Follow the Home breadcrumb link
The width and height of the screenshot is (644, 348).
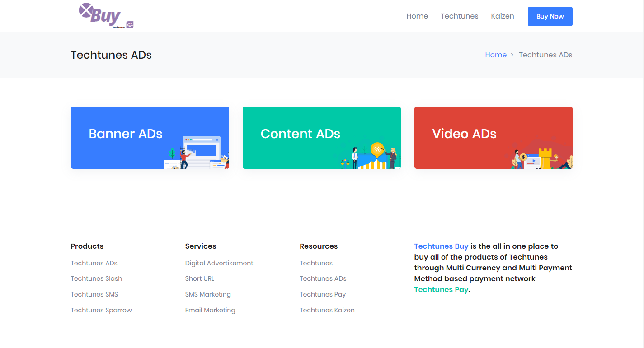click(x=496, y=55)
